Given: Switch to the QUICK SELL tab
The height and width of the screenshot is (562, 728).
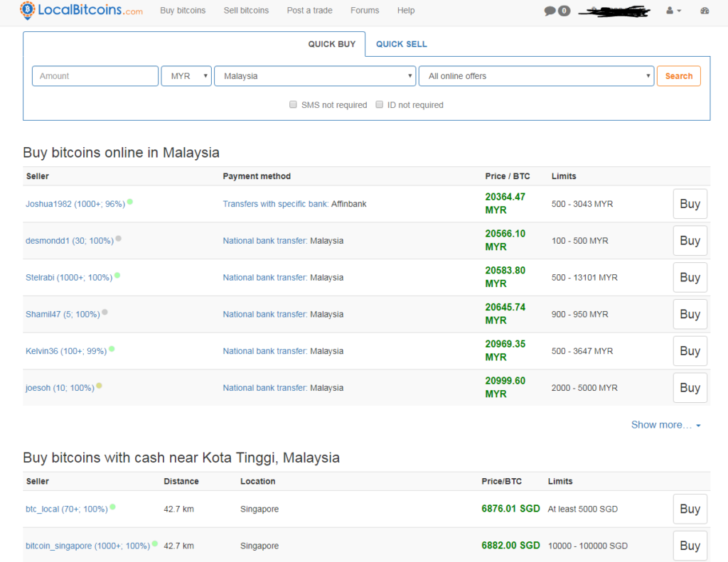Looking at the screenshot, I should click(x=401, y=44).
